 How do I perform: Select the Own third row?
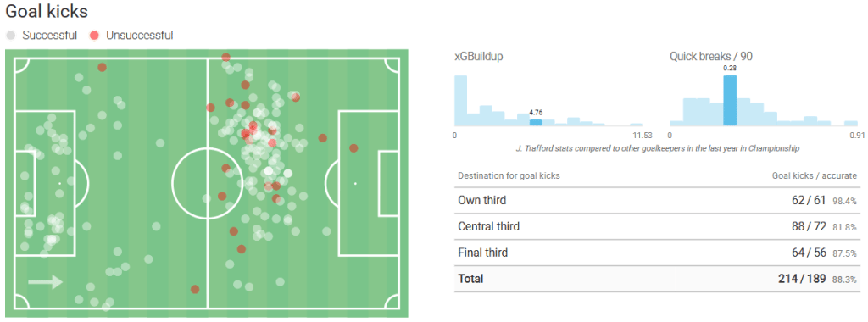655,200
